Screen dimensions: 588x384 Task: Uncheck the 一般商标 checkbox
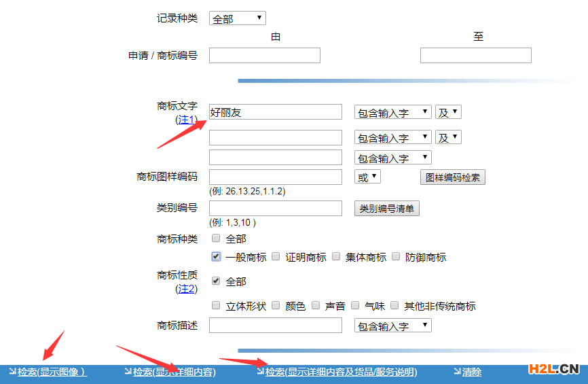click(x=216, y=257)
